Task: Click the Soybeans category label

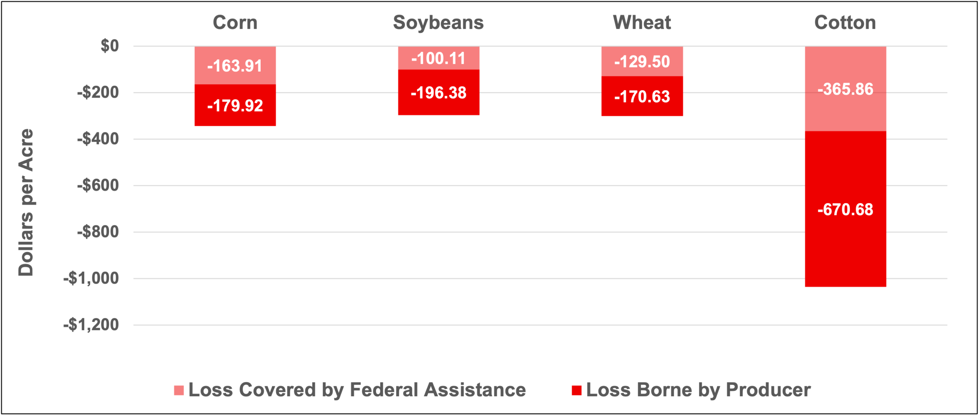Action: click(x=438, y=23)
